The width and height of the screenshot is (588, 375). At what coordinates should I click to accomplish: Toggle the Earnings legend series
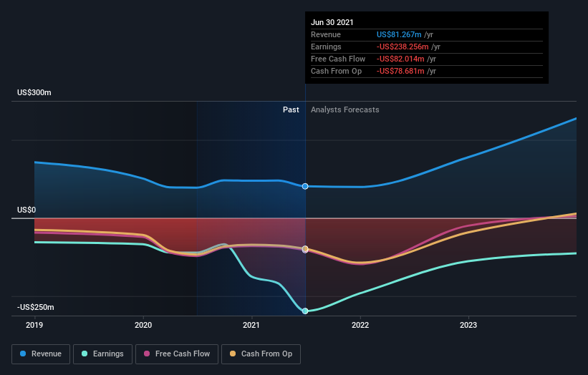(x=102, y=354)
